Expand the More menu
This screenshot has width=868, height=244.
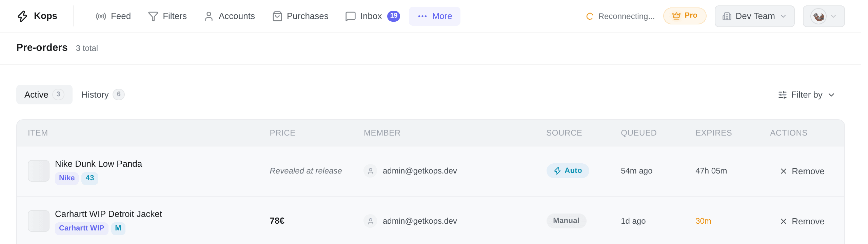tap(435, 16)
